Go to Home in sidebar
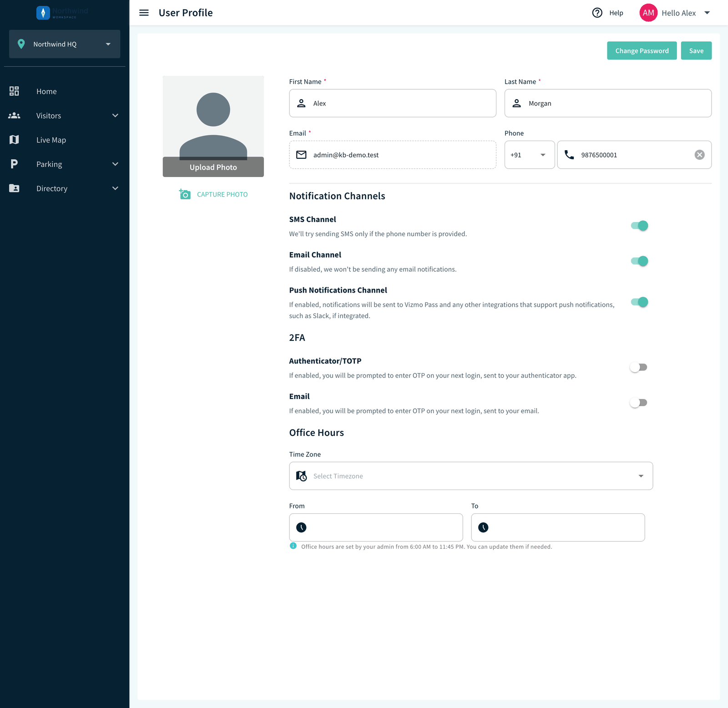This screenshot has width=728, height=708. 46,91
